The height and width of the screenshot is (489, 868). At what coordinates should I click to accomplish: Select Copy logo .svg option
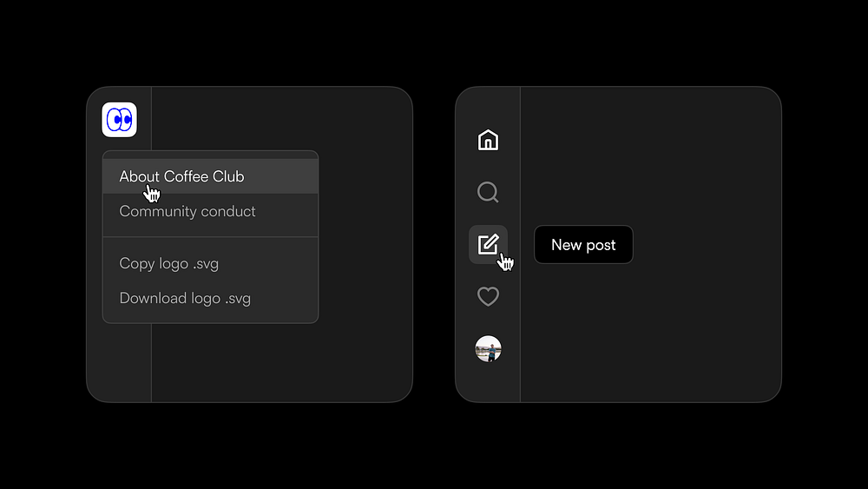click(169, 263)
